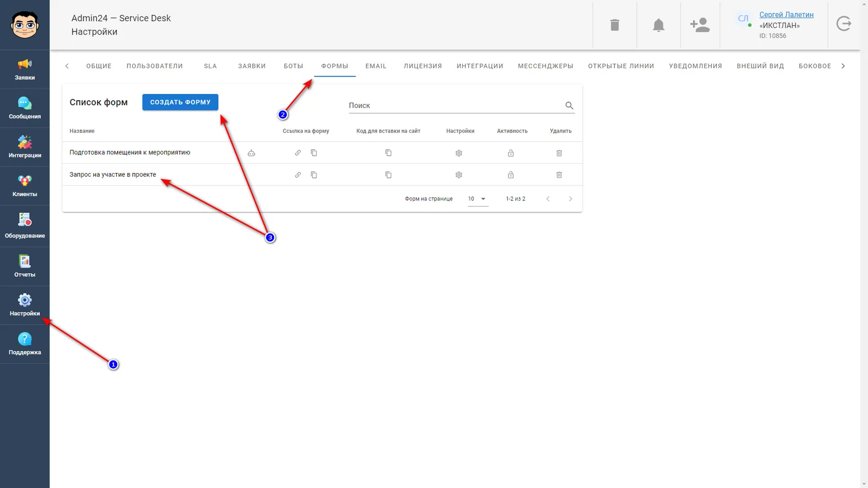
Task: Open Сергей Лалетин profile link
Action: pos(786,14)
